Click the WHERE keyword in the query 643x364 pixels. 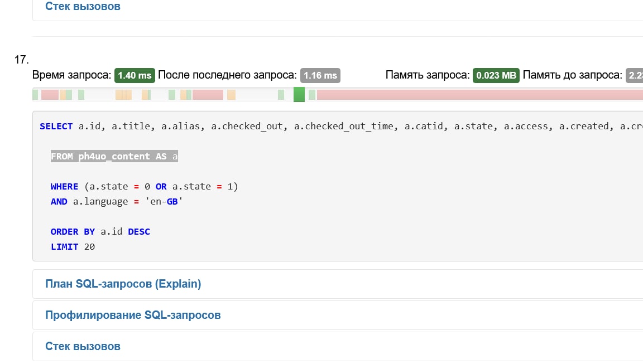(x=64, y=187)
